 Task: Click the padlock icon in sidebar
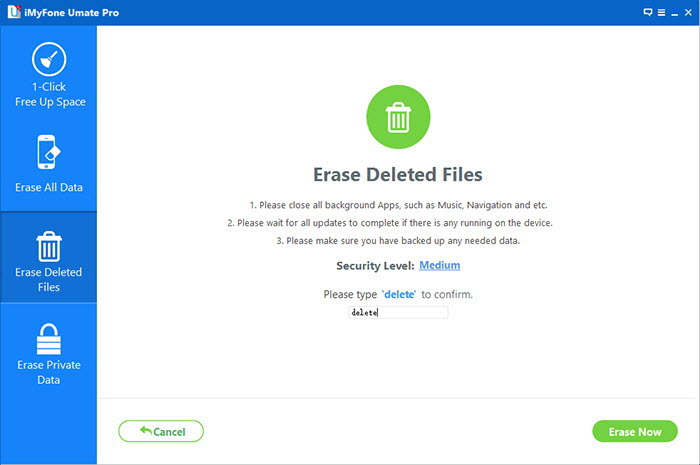tap(48, 338)
